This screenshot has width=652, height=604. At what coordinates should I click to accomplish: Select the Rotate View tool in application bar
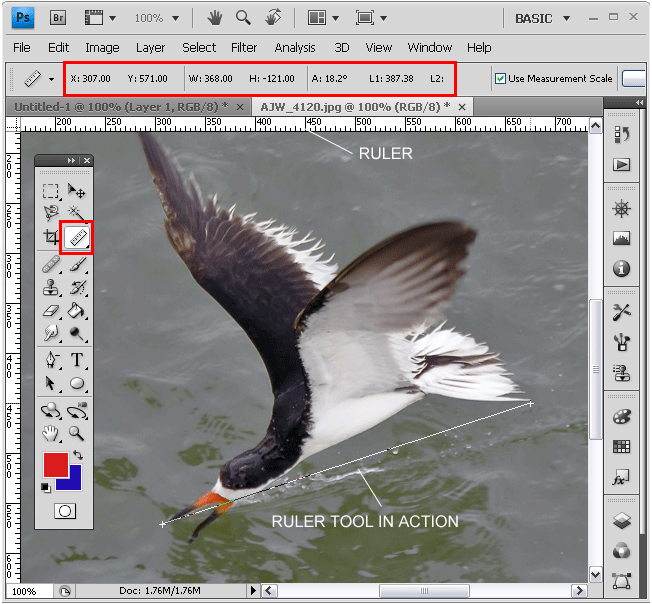(x=273, y=18)
